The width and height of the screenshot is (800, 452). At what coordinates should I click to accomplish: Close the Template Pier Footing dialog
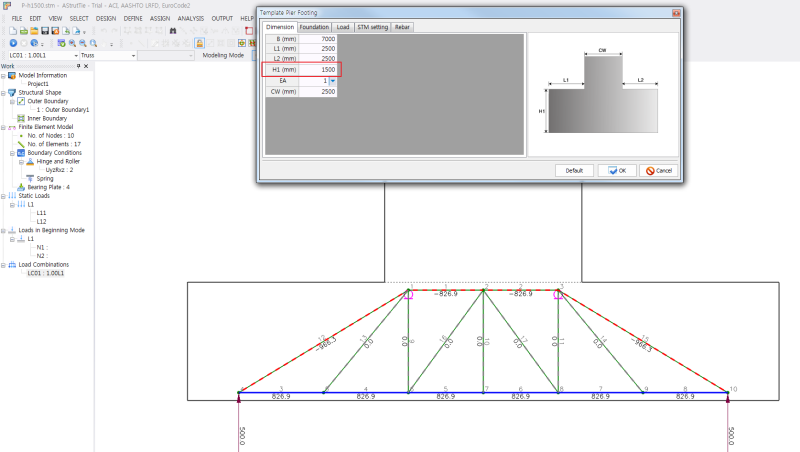point(676,13)
